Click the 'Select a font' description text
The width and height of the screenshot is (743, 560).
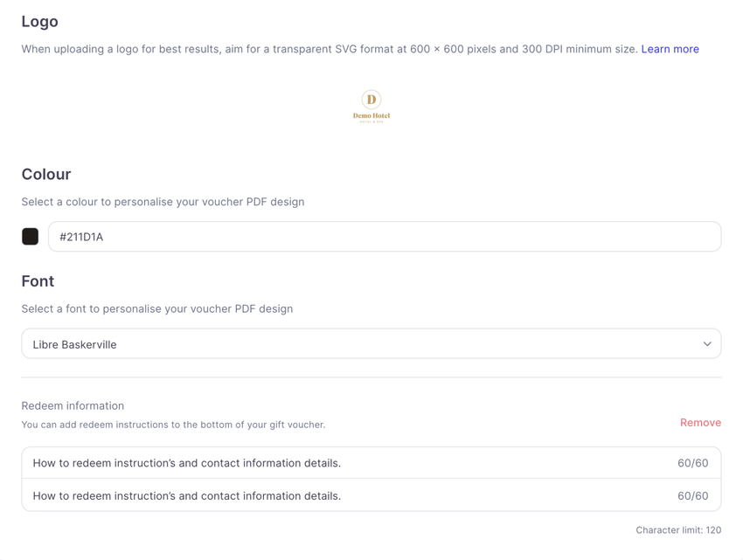(x=157, y=309)
